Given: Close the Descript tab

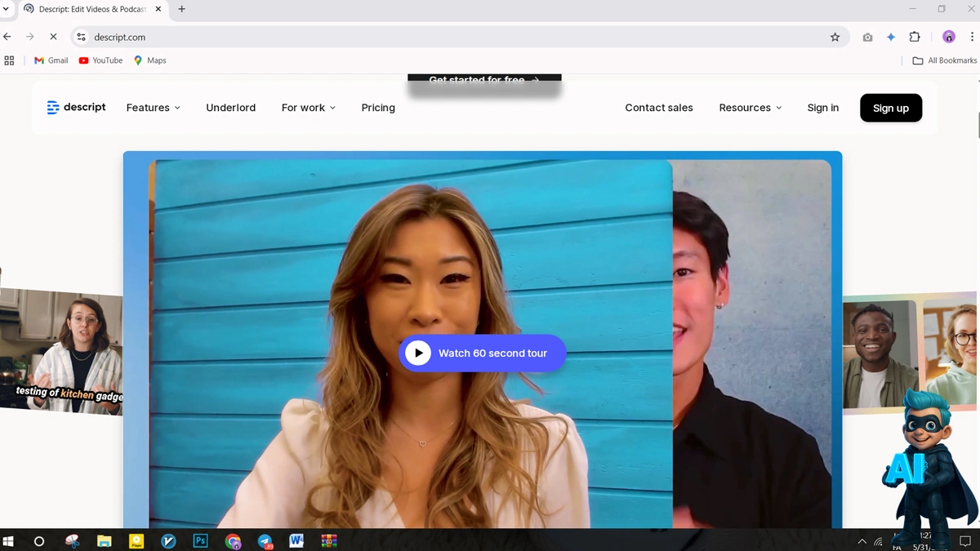Looking at the screenshot, I should (158, 9).
